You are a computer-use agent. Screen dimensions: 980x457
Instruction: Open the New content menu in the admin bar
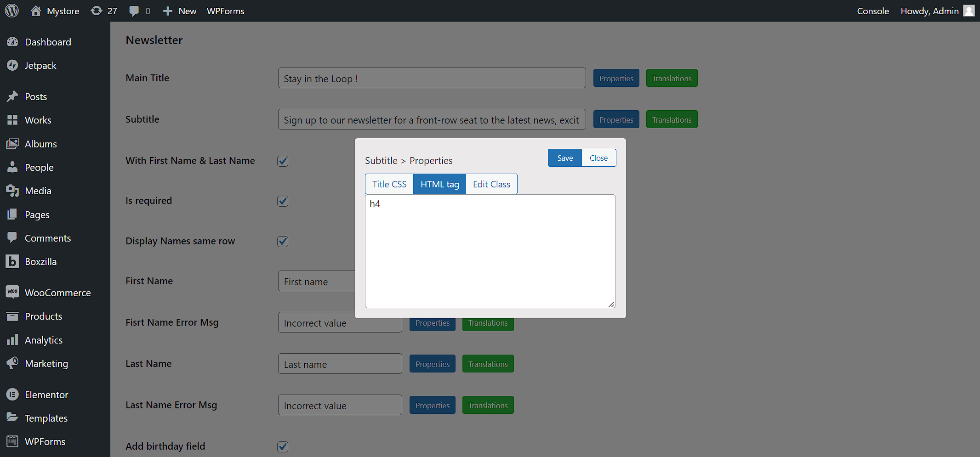click(x=179, y=11)
